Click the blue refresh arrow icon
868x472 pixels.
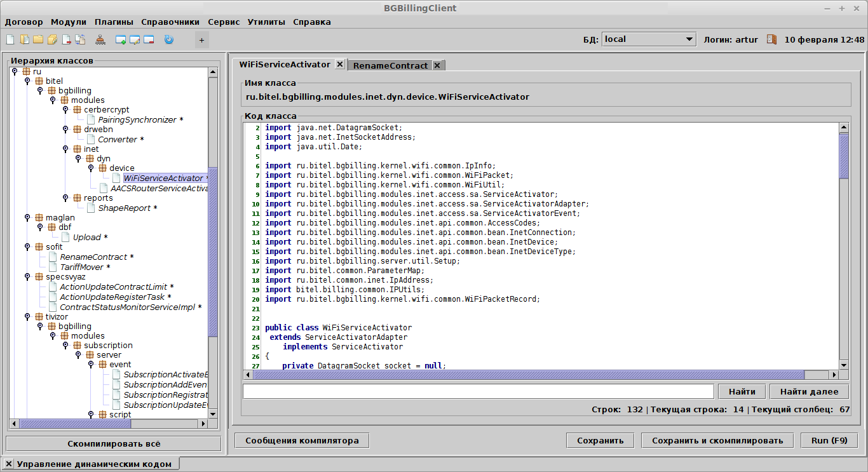[x=169, y=39]
